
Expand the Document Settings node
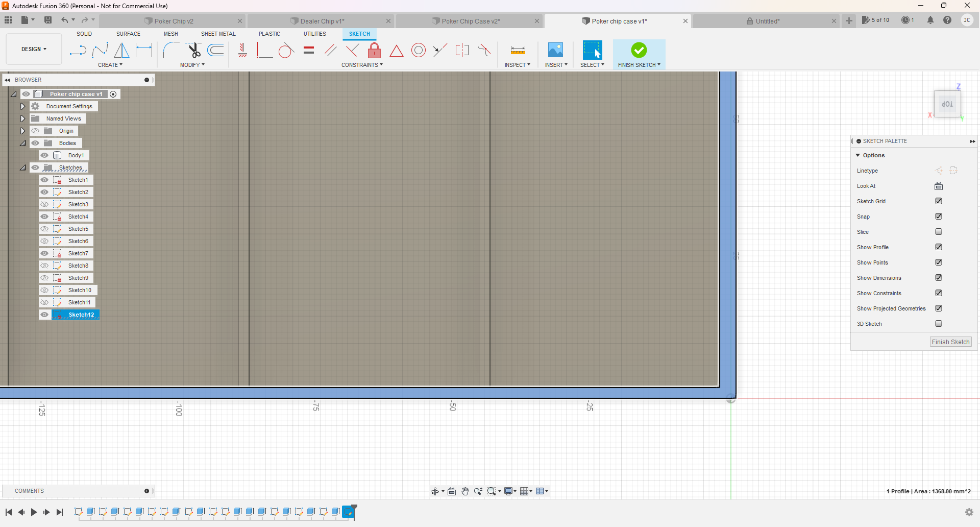(22, 106)
